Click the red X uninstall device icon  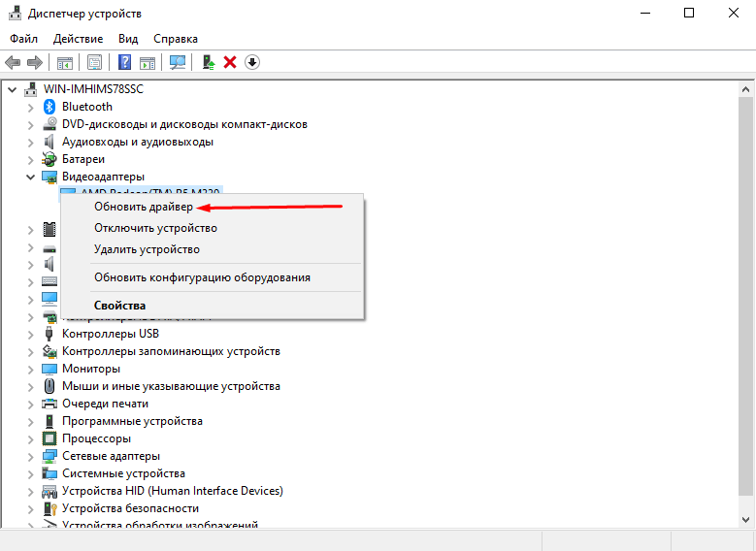point(230,62)
